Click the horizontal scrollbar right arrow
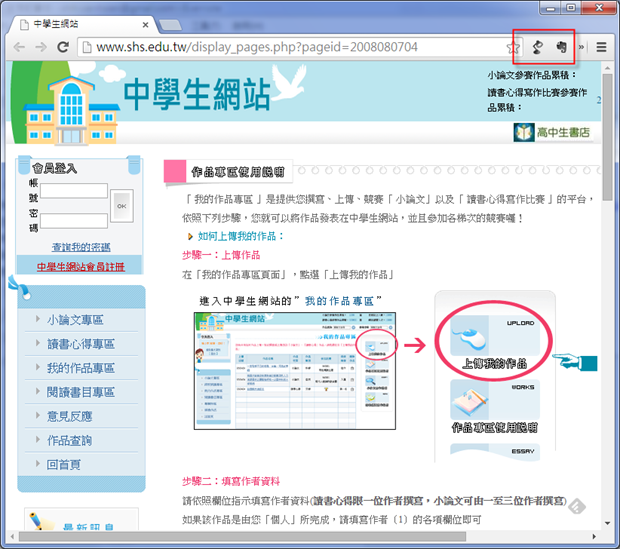The height and width of the screenshot is (549, 620). click(594, 537)
